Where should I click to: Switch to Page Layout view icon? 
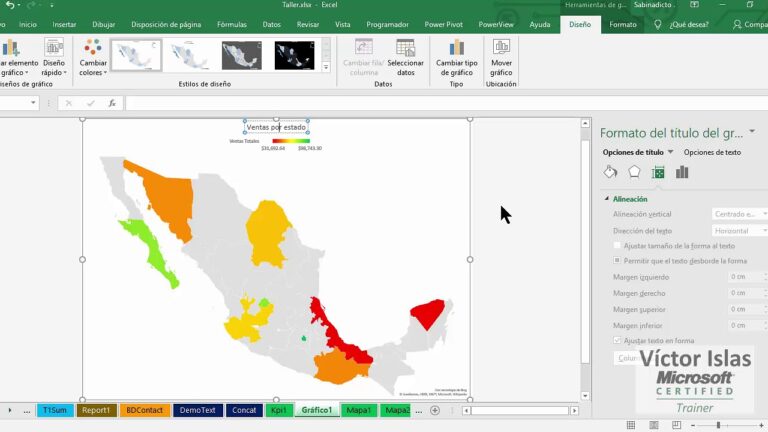point(653,425)
